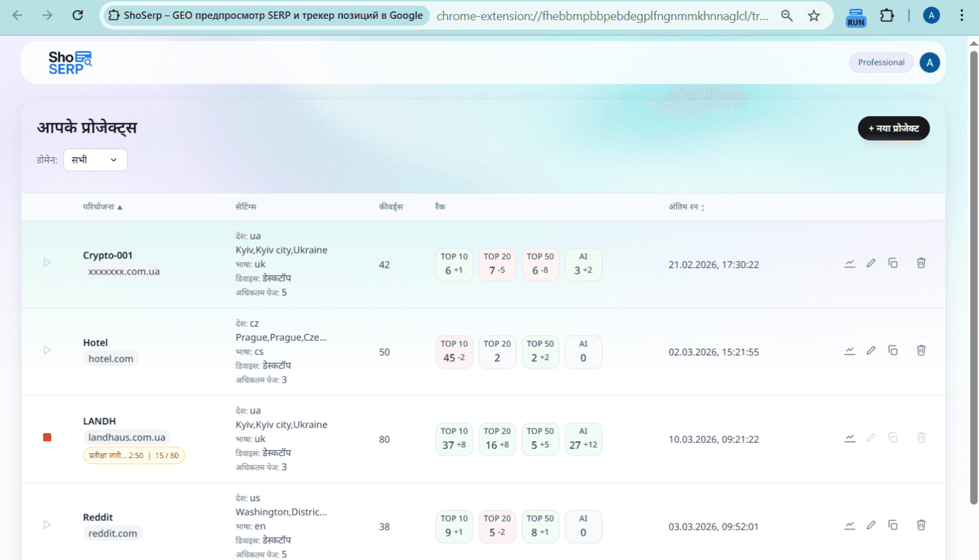This screenshot has width=979, height=560.
Task: Duplicate the Reddit project
Action: point(893,525)
